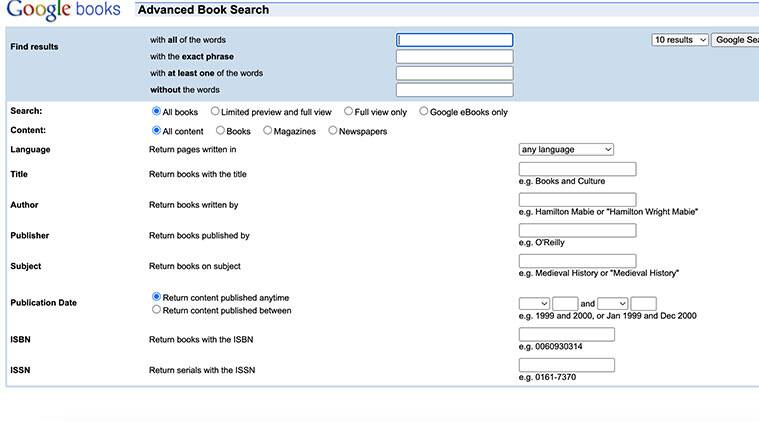Image resolution: width=759 pixels, height=422 pixels.
Task: Select the Limited preview and full view option
Action: tap(215, 112)
